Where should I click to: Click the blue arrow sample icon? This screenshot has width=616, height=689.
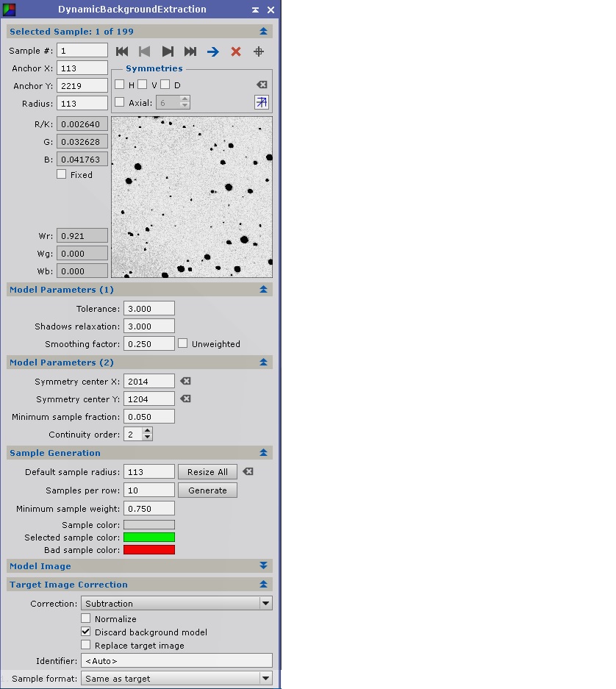click(213, 51)
